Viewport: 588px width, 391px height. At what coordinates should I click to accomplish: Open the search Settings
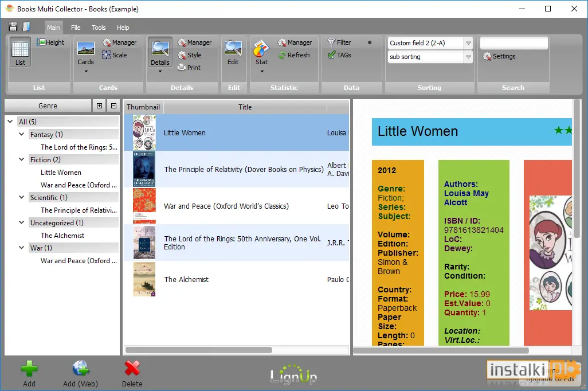[x=499, y=56]
